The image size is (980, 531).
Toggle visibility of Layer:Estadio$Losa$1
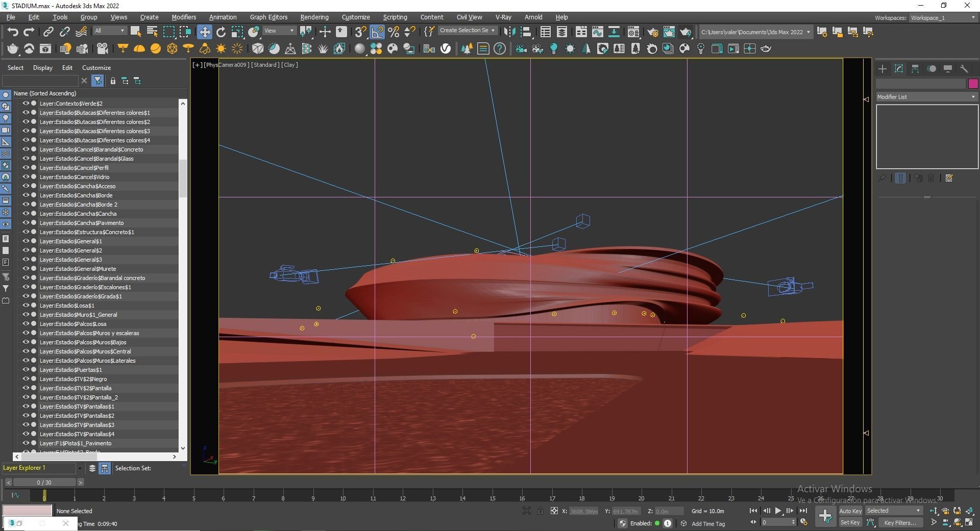pyautogui.click(x=26, y=306)
